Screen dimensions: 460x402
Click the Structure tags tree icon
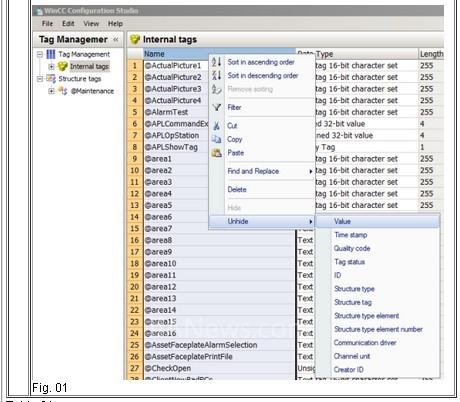(51, 79)
